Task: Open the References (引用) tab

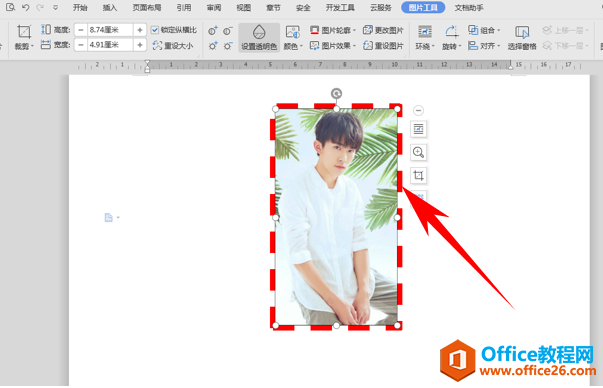Action: pos(184,7)
